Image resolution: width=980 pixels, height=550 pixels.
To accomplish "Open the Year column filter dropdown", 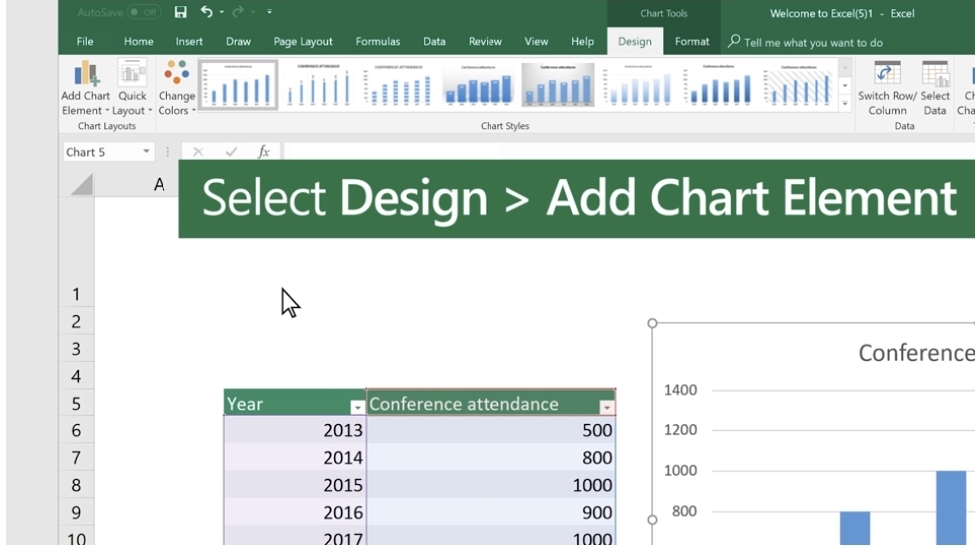I will pyautogui.click(x=357, y=408).
